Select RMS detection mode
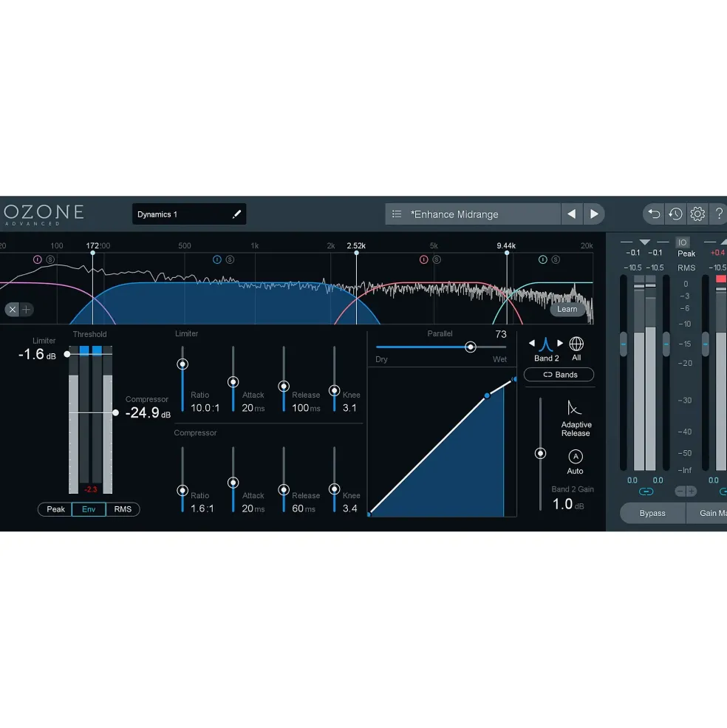 tap(123, 509)
